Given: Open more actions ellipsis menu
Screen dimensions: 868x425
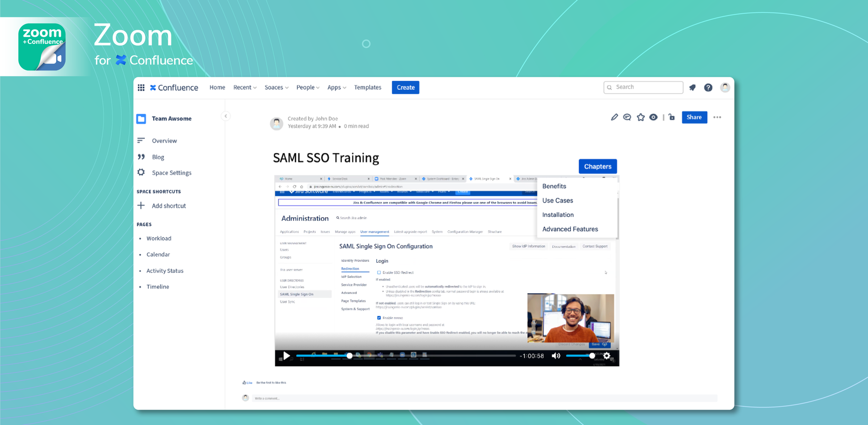Looking at the screenshot, I should coord(717,117).
